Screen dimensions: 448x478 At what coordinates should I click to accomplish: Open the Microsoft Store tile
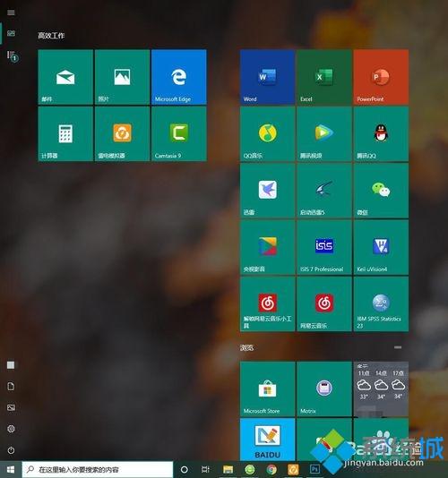(268, 389)
